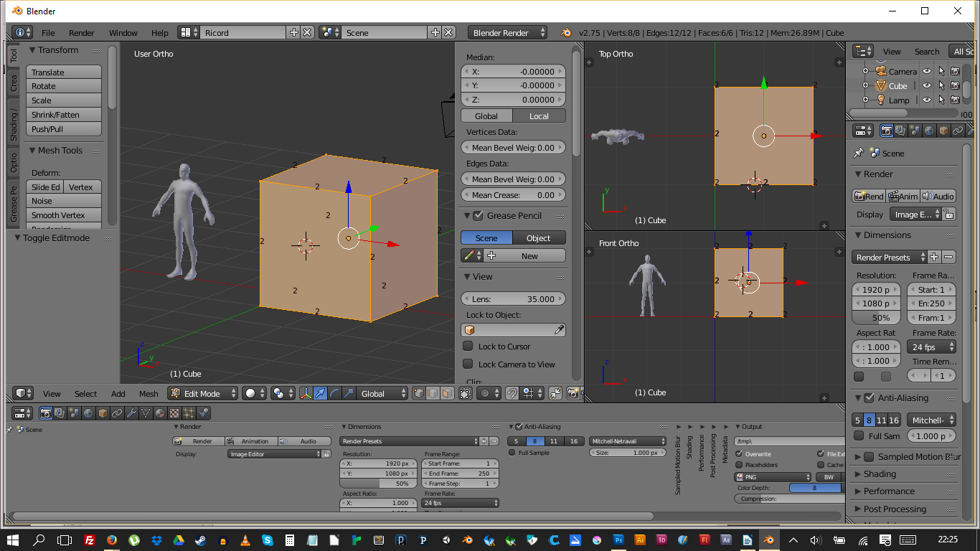Switch to vertex select mode icon
The image size is (980, 551).
(419, 393)
